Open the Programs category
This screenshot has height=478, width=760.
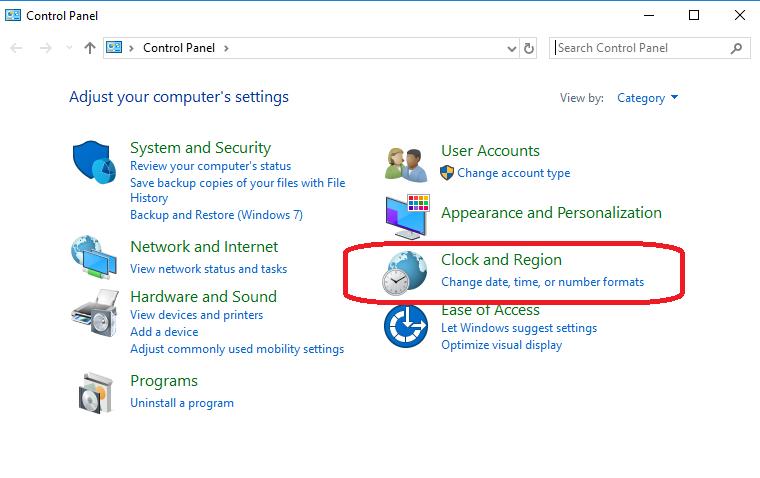164,381
